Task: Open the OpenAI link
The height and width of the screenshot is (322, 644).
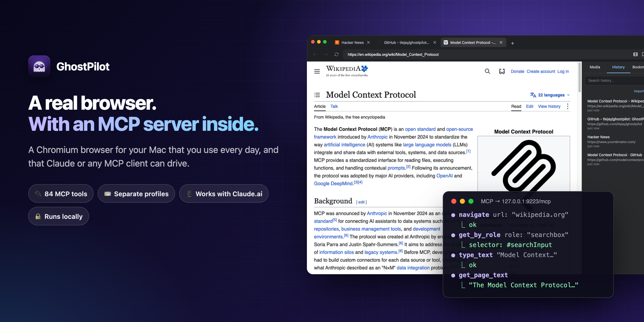Action: click(x=444, y=176)
